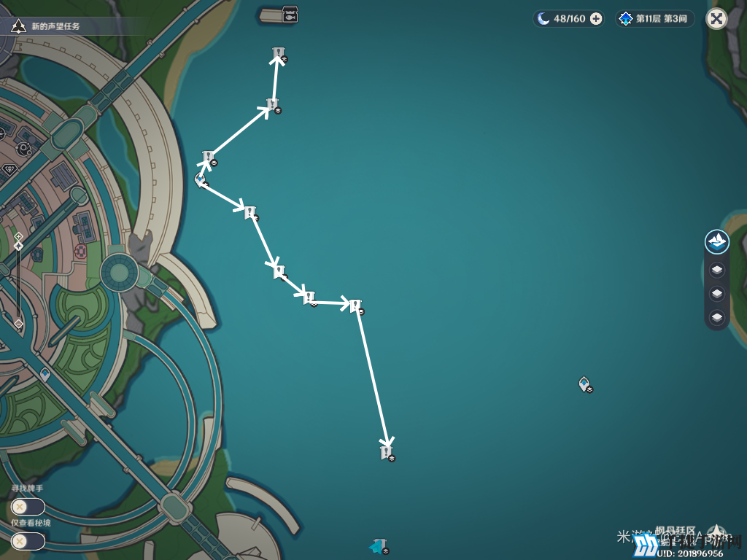The width and height of the screenshot is (747, 560).
Task: Click the crescent moon resin icon
Action: pos(543,19)
